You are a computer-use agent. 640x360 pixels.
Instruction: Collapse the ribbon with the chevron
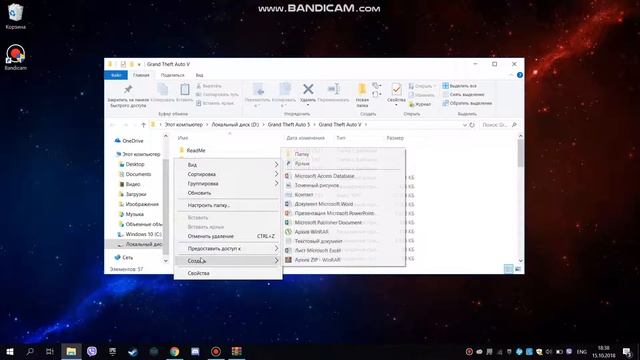click(x=511, y=75)
